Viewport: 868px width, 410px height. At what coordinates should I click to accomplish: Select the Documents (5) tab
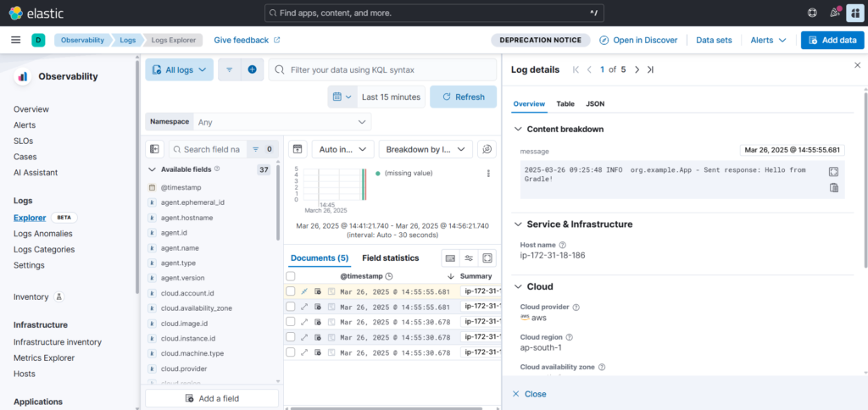tap(320, 258)
